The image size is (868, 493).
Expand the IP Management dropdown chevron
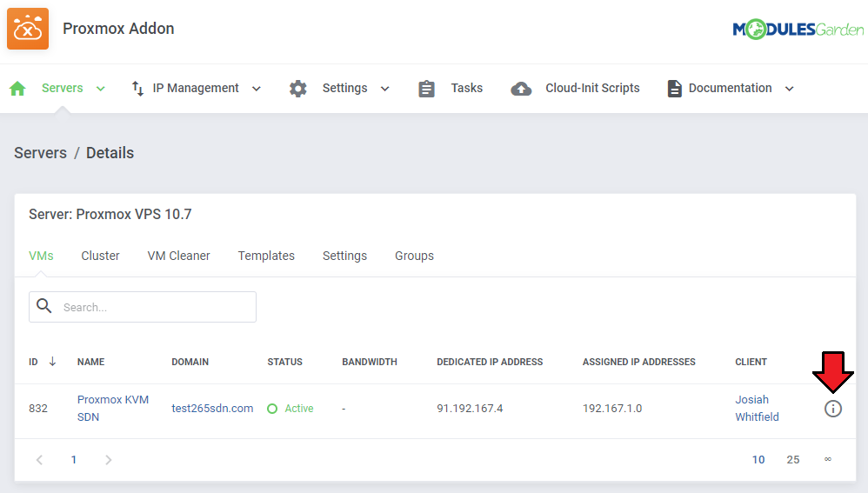[256, 89]
